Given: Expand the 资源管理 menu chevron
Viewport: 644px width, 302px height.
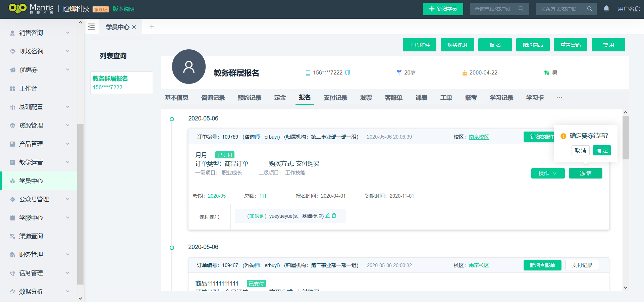Looking at the screenshot, I should point(67,125).
